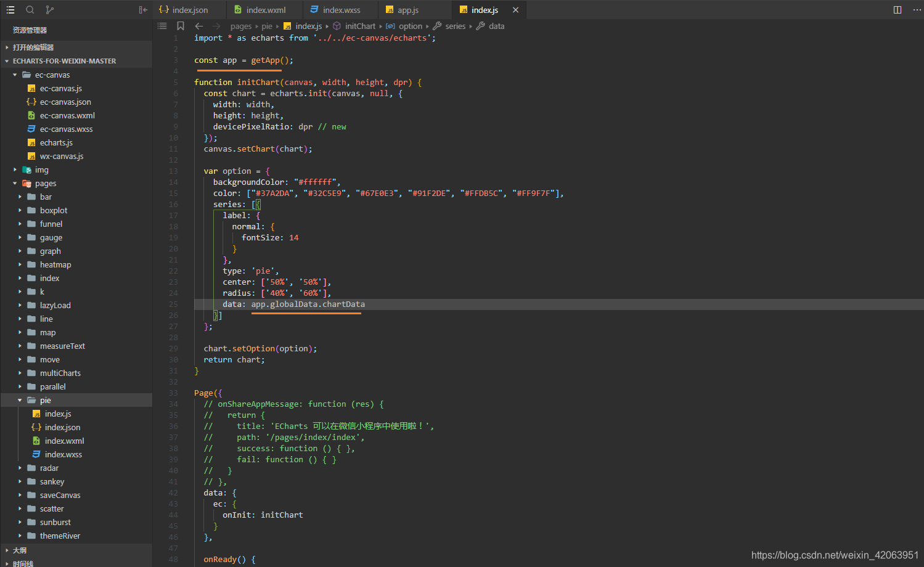Viewport: 924px width, 567px height.
Task: Click the data breadcrumb segment
Action: point(497,26)
